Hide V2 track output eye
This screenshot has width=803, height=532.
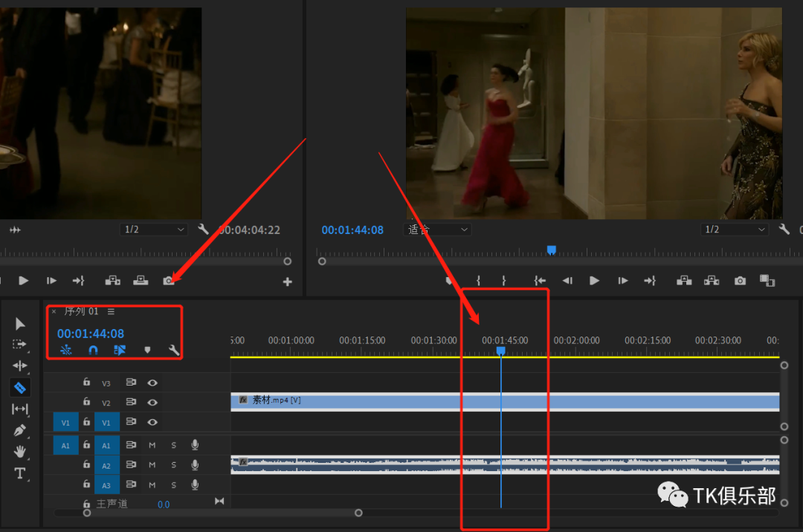point(152,403)
